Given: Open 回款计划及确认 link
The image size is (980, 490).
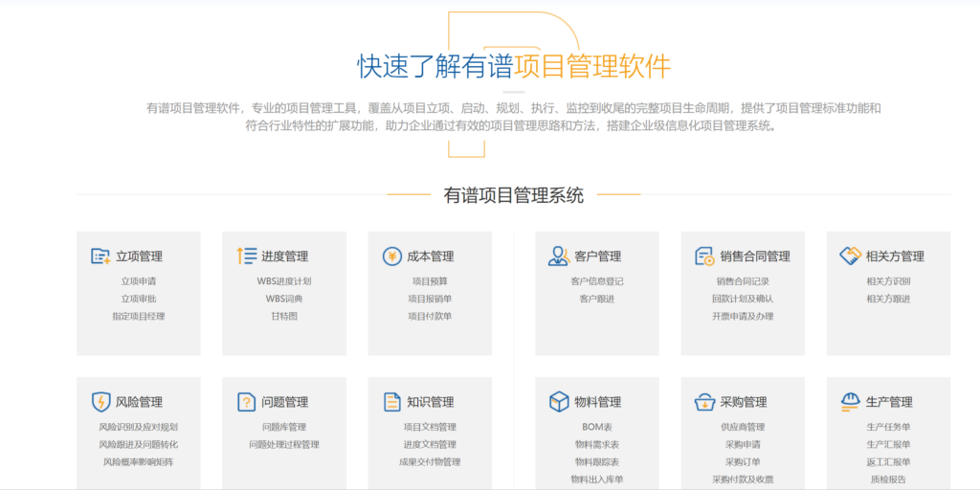Looking at the screenshot, I should [743, 299].
